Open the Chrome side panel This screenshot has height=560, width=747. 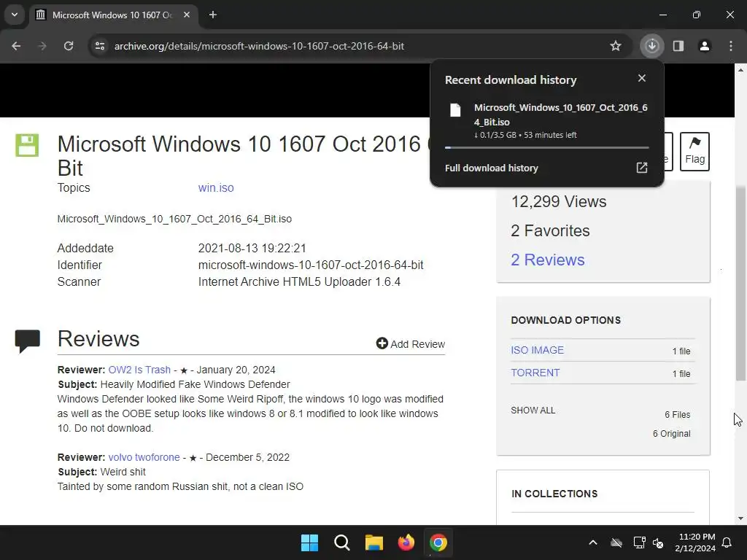[678, 46]
